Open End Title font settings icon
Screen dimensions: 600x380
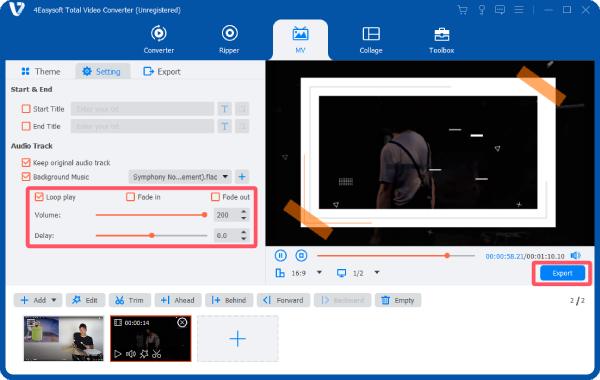coord(225,126)
